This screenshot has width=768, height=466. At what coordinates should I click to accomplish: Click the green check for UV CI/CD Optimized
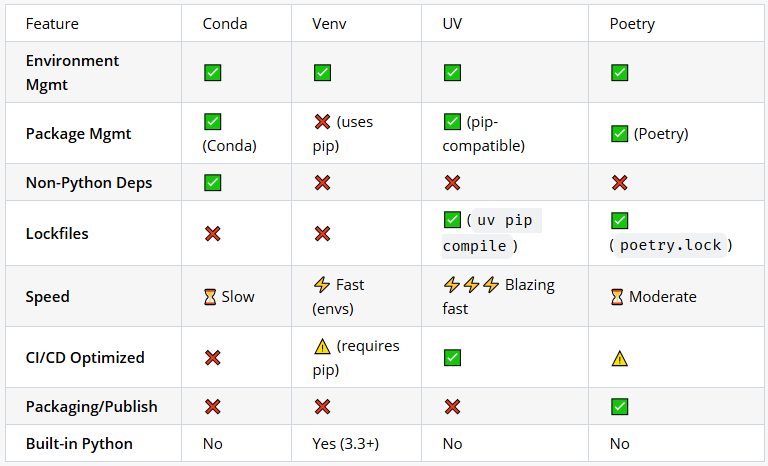(452, 358)
